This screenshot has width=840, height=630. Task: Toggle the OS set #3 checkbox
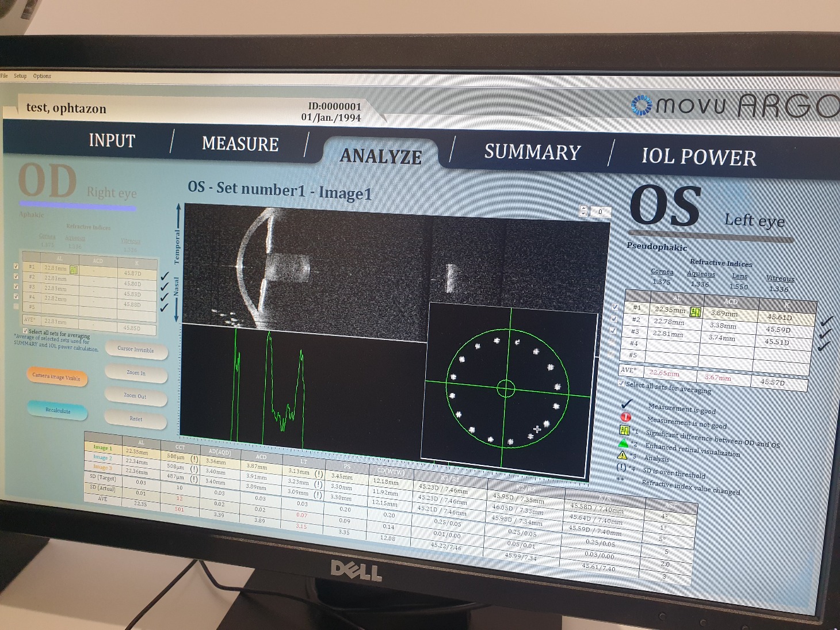pos(613,330)
